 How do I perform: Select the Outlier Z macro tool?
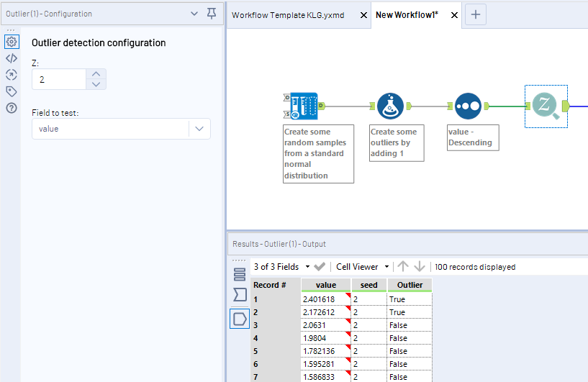tap(546, 106)
